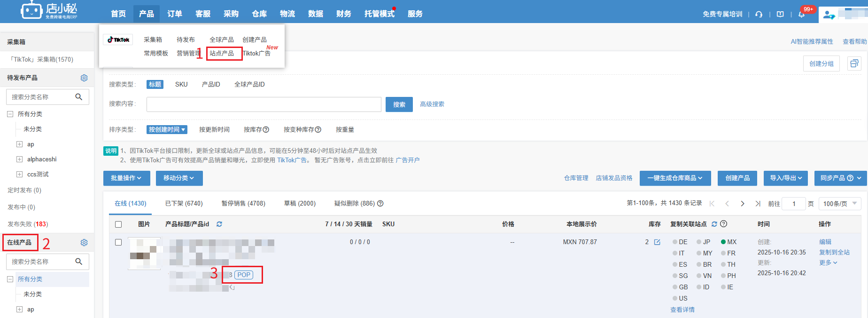Viewport: 868px width, 318px height.
Task: Check the select-all checkbox in table header
Action: click(x=118, y=224)
